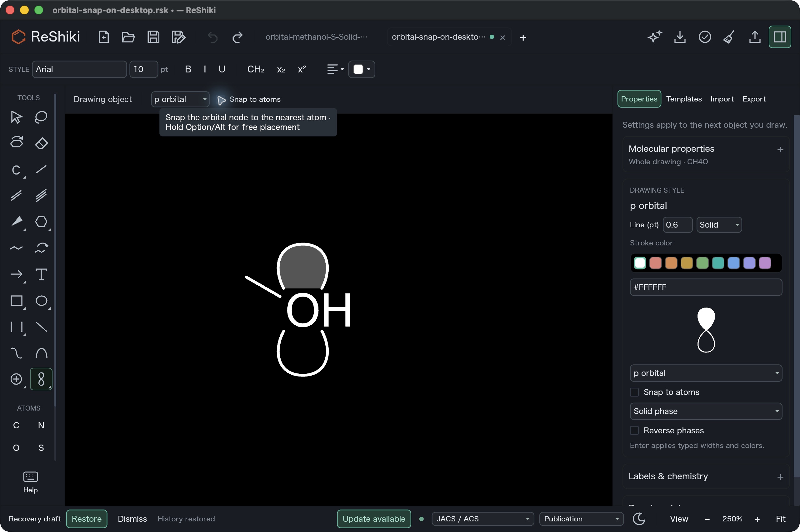Pick the red stroke color swatch
800x532 pixels.
[655, 263]
